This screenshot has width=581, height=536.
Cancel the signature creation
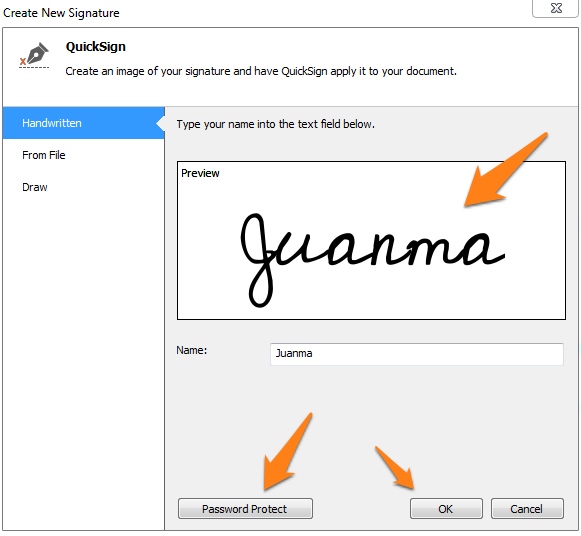click(527, 509)
